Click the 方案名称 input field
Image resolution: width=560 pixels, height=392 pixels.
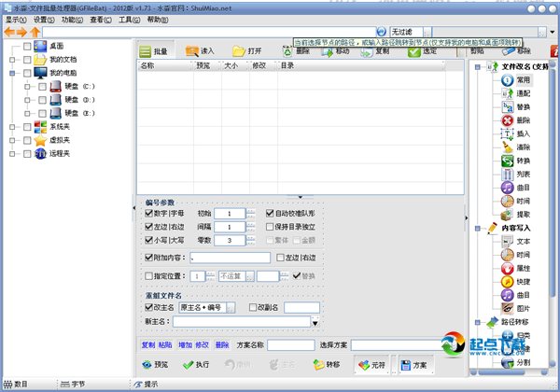tap(291, 345)
